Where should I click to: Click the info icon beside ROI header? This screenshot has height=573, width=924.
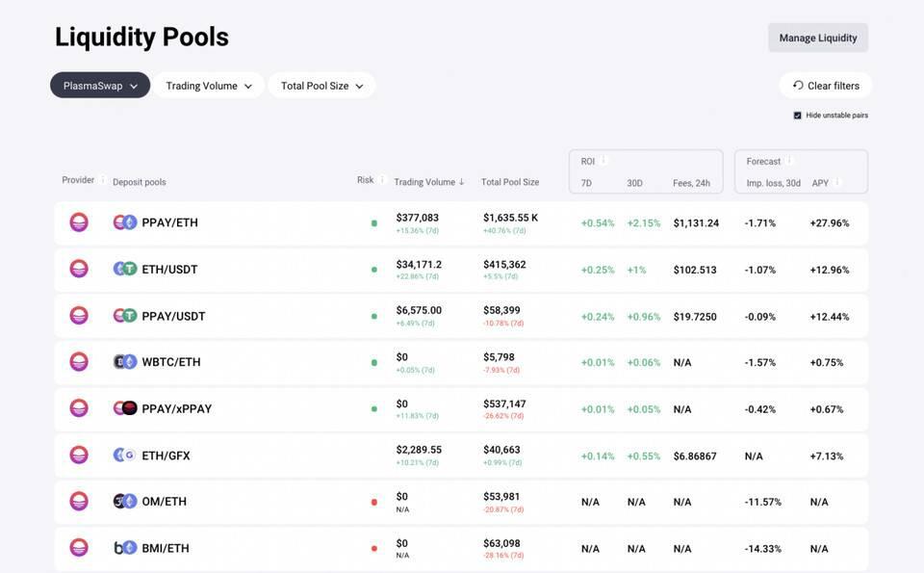pyautogui.click(x=604, y=161)
